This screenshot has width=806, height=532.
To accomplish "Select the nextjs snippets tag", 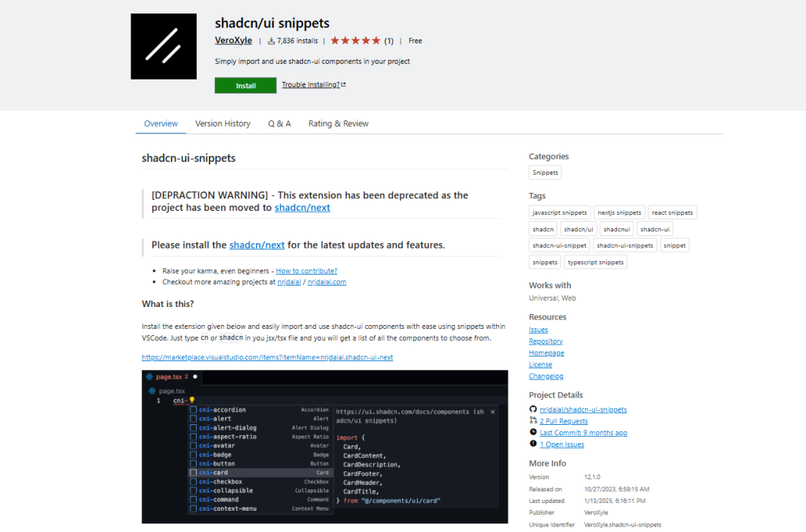I will pos(619,212).
